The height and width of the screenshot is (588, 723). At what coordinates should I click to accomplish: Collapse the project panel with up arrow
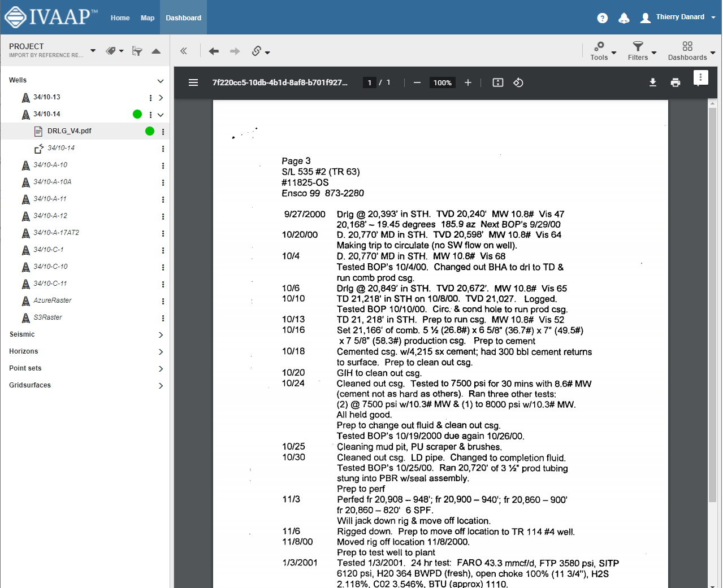point(156,51)
